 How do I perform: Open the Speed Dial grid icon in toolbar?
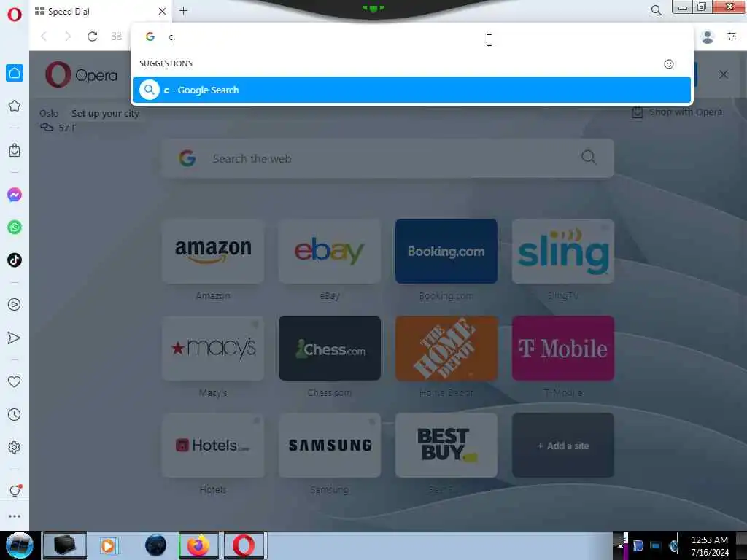tap(116, 36)
